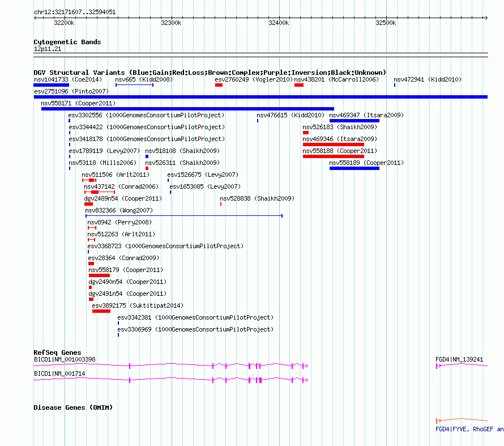Select nsv476615 (Kidd2010) label
The image size is (504, 446).
(x=291, y=115)
